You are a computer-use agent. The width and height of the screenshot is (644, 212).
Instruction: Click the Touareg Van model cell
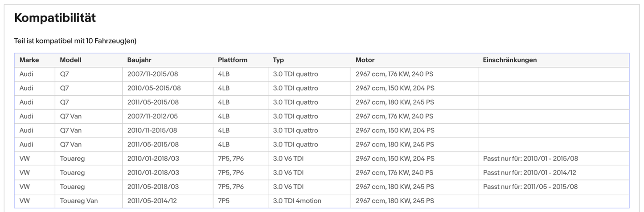click(x=79, y=201)
